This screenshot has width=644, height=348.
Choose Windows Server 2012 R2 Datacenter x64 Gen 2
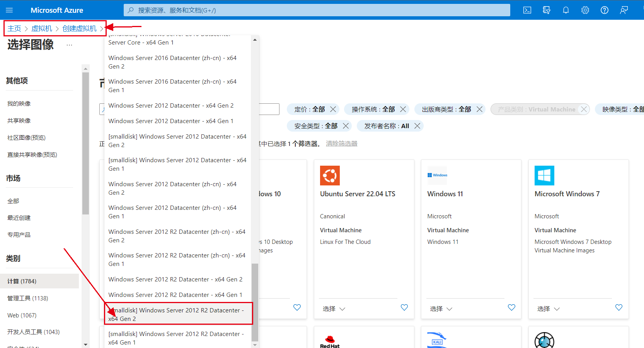click(x=177, y=279)
